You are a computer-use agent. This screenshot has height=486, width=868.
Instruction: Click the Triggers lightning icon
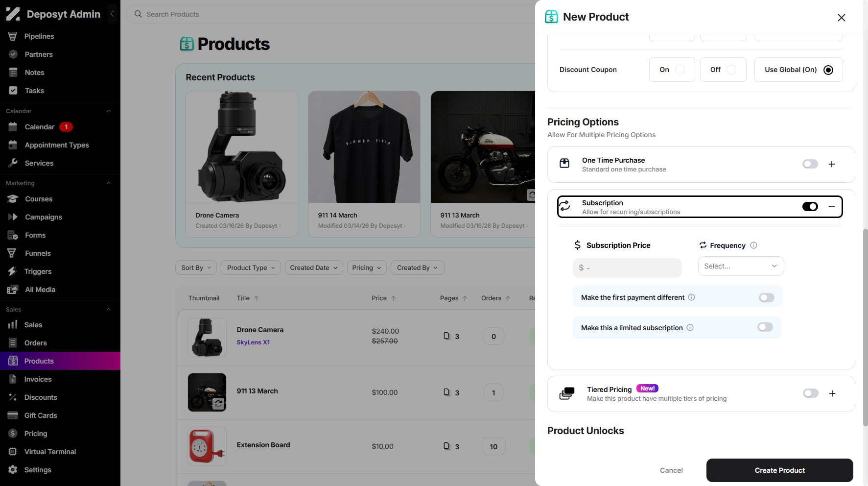(13, 271)
